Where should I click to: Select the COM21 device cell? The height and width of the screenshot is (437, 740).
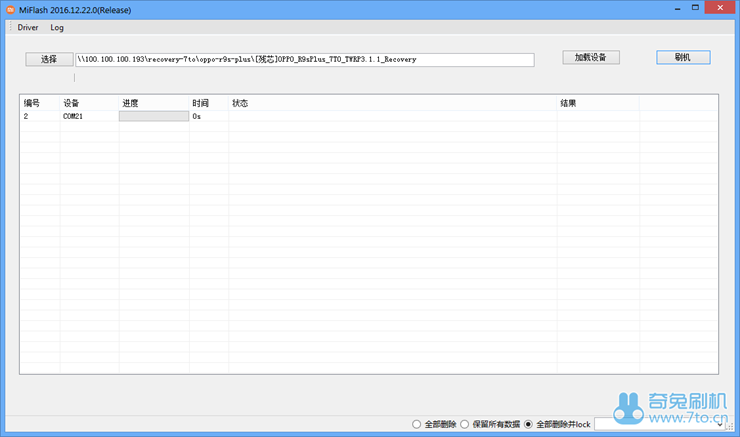click(89, 116)
